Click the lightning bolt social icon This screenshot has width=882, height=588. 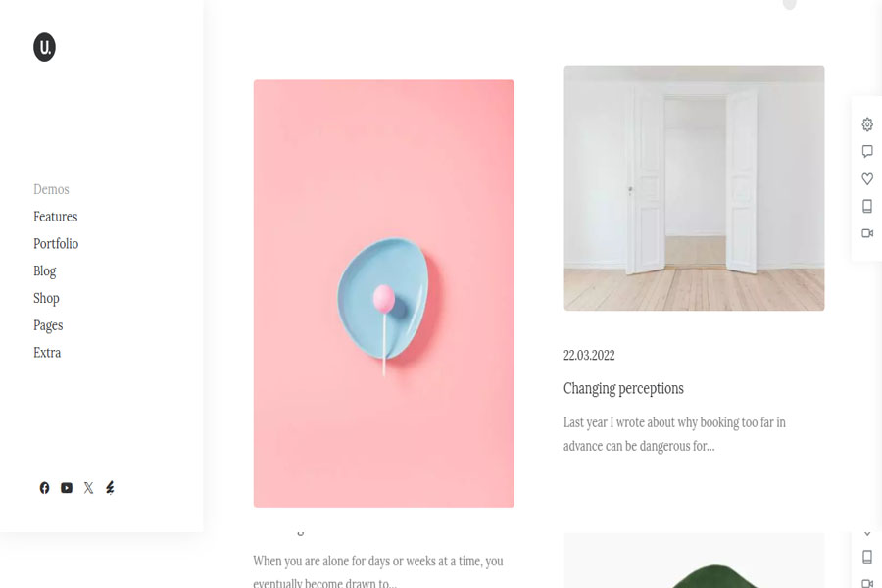tap(110, 488)
